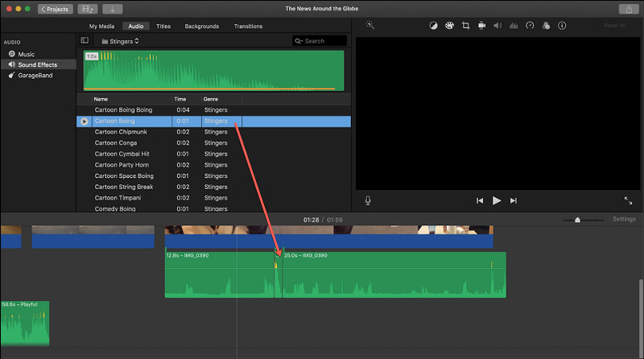
Task: Open the speed speedometer tool
Action: tap(530, 26)
